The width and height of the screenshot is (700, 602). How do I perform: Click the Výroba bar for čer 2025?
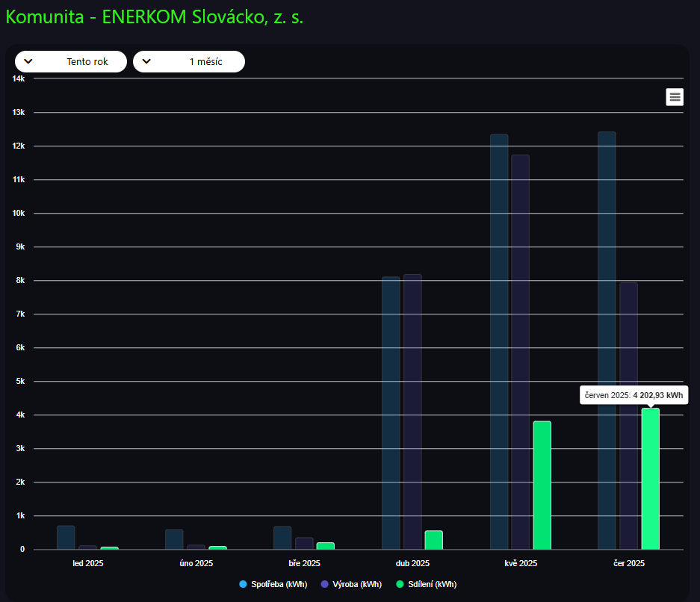tap(628, 416)
